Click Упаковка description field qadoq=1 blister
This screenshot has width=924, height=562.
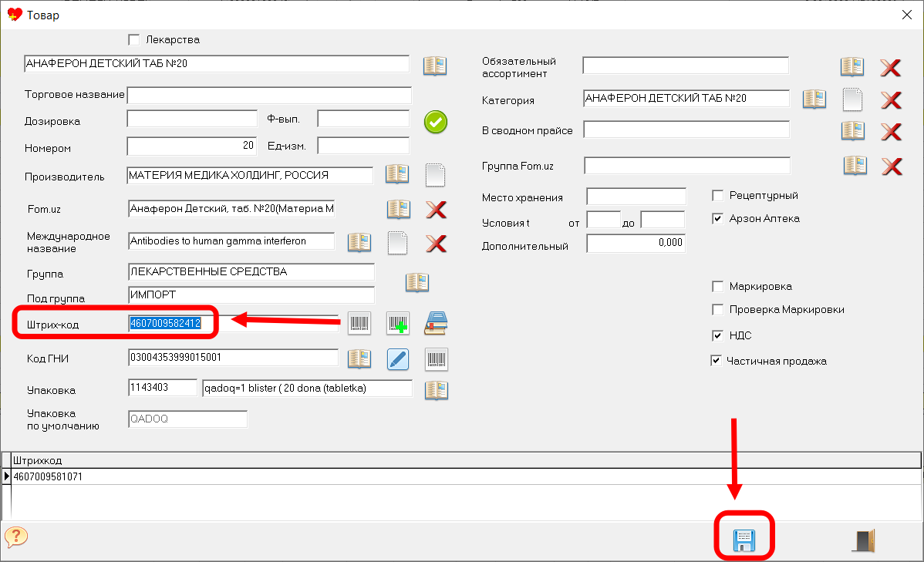tap(308, 389)
